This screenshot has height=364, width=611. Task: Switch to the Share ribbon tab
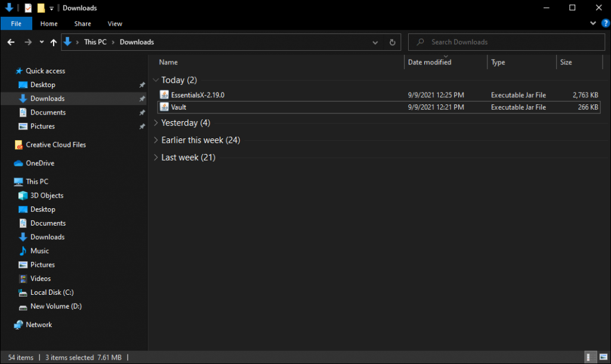(82, 24)
